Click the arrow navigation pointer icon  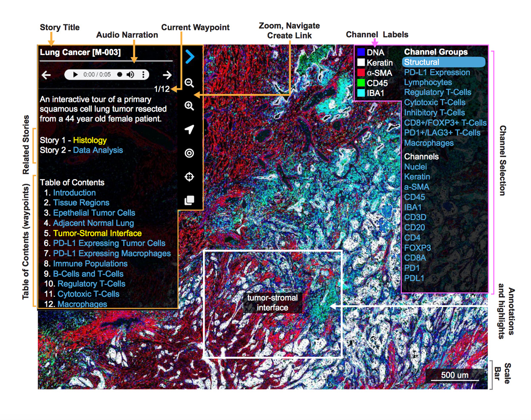pos(189,129)
